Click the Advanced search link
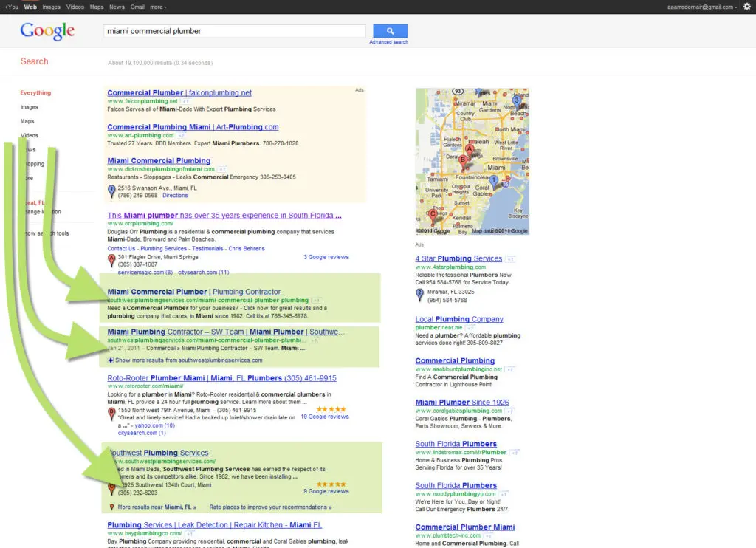Screen dimensions: 756x548 (388, 42)
